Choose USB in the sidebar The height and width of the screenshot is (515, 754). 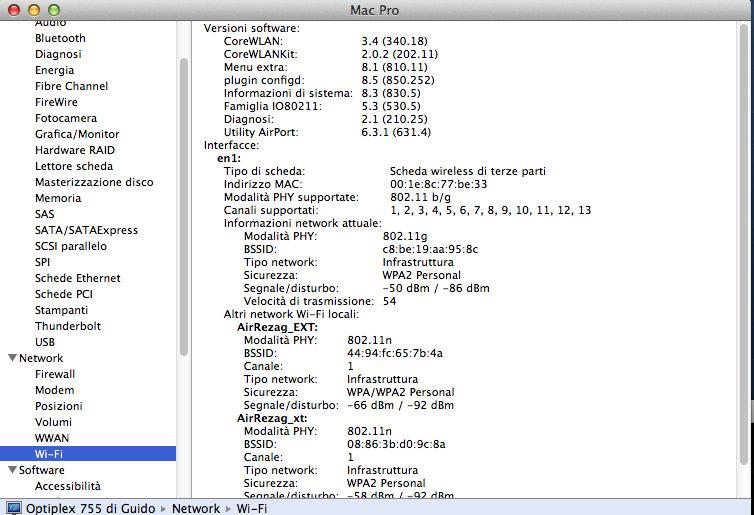point(45,342)
